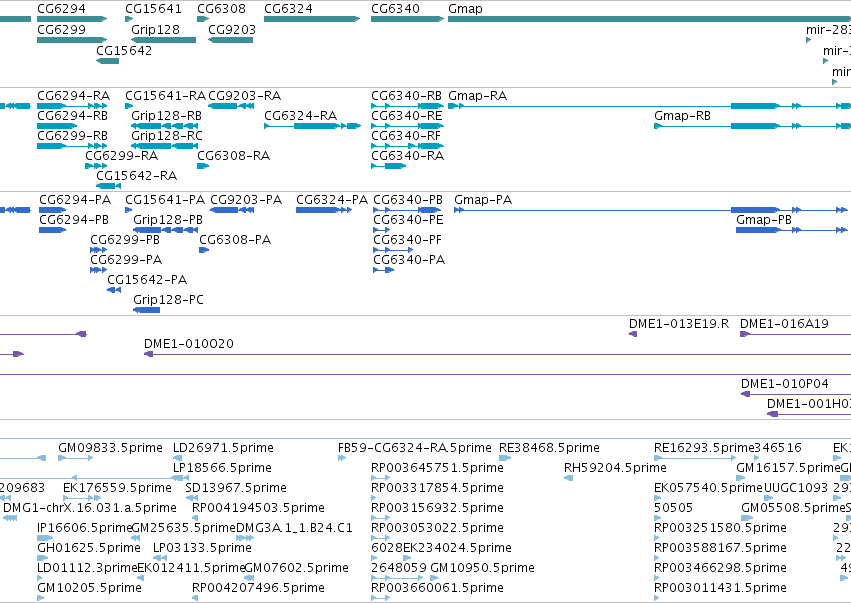Select the CG6294-PA protein label
The height and width of the screenshot is (603, 851).
click(x=75, y=200)
